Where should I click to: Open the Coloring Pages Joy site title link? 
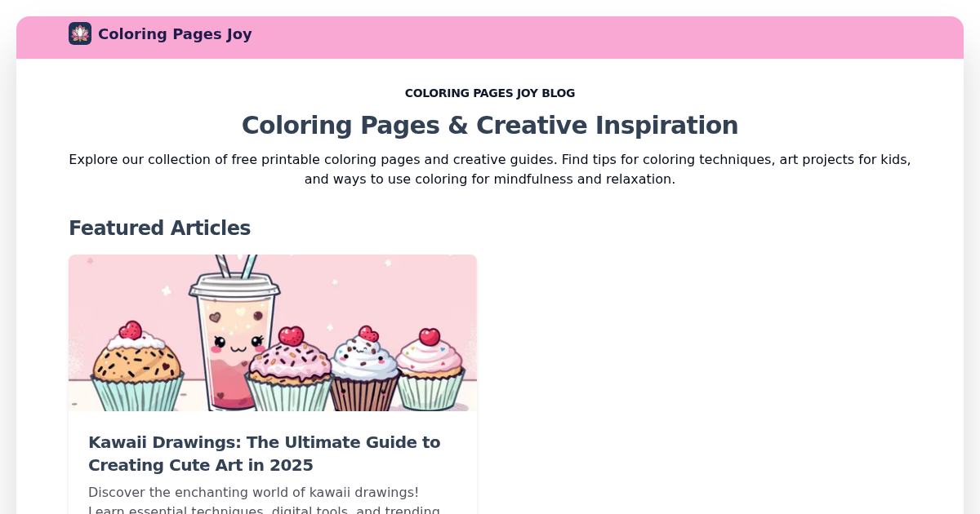(x=175, y=34)
